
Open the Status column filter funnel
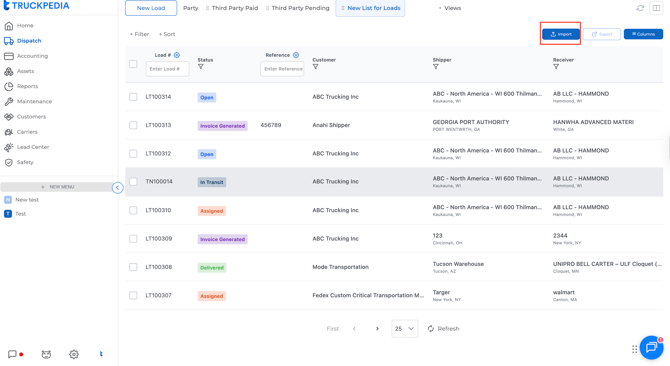coord(200,67)
